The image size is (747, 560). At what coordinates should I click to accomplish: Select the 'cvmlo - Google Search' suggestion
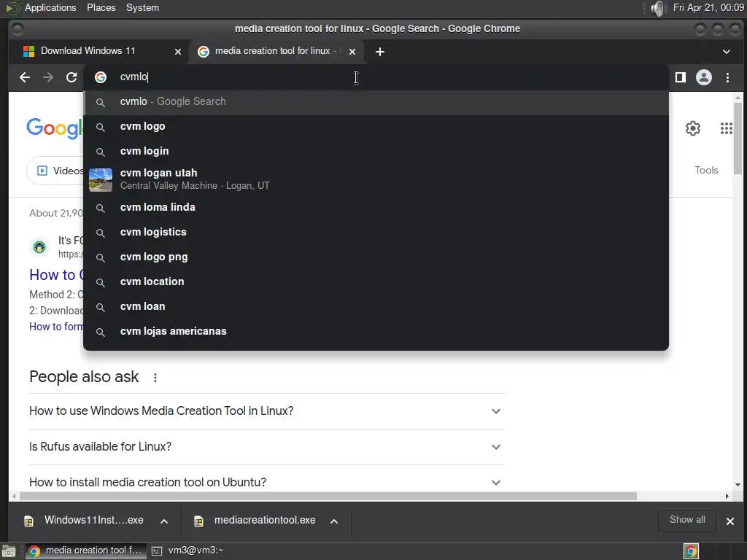tap(376, 102)
